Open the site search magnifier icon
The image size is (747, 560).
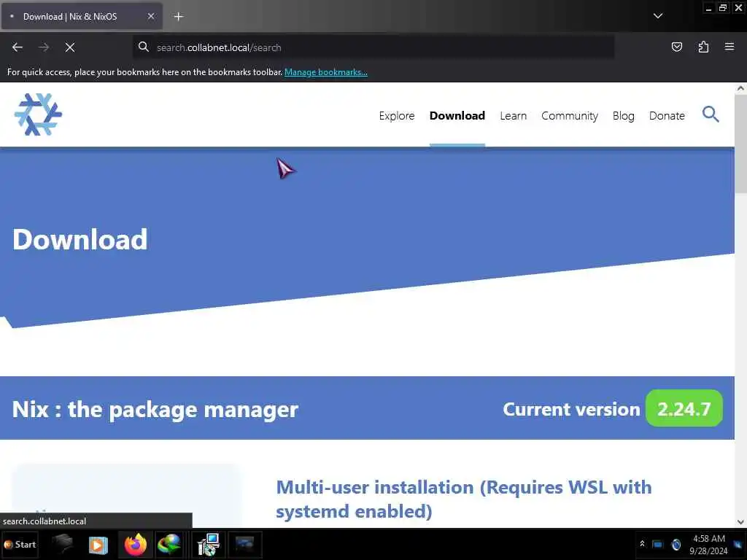click(x=711, y=114)
